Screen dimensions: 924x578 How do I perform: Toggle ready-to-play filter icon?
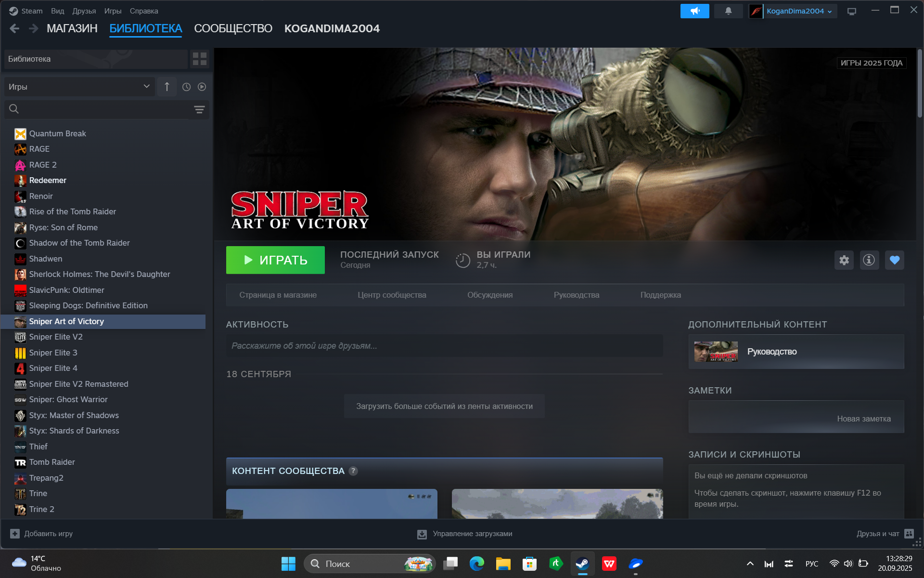202,87
